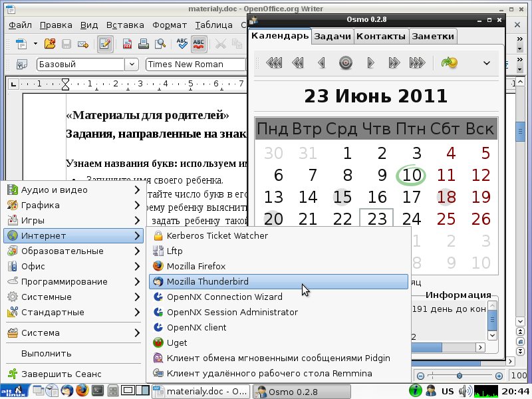This screenshot has height=399, width=532.
Task: Export the document to PDF
Action: point(126,43)
